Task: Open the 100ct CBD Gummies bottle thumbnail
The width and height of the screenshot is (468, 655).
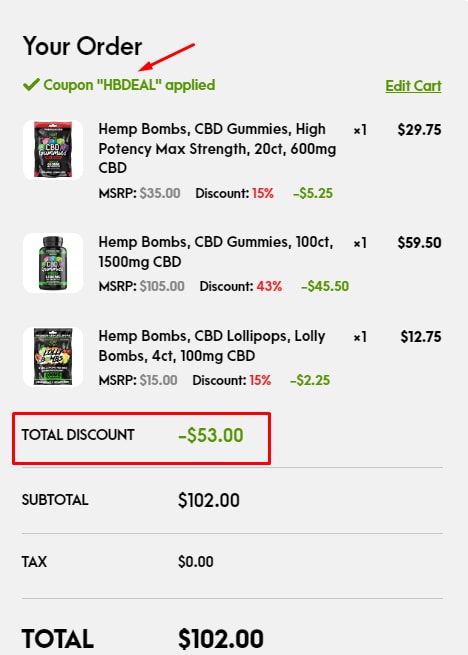Action: pyautogui.click(x=53, y=263)
